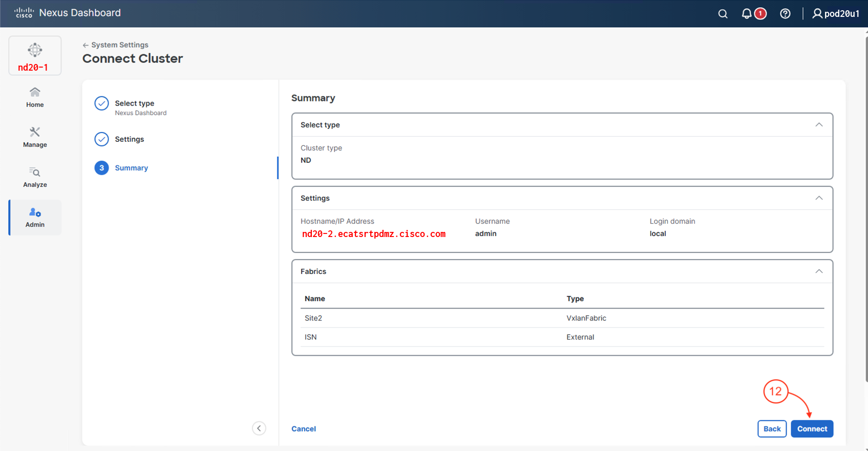Select the Summary wizard step
The width and height of the screenshot is (868, 451).
point(131,168)
